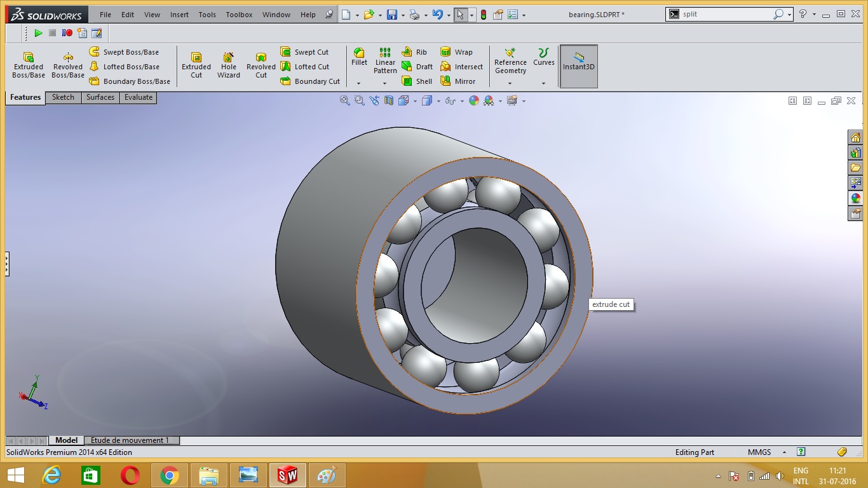
Task: Open the File Explorer folder task pane icon
Action: 855,168
